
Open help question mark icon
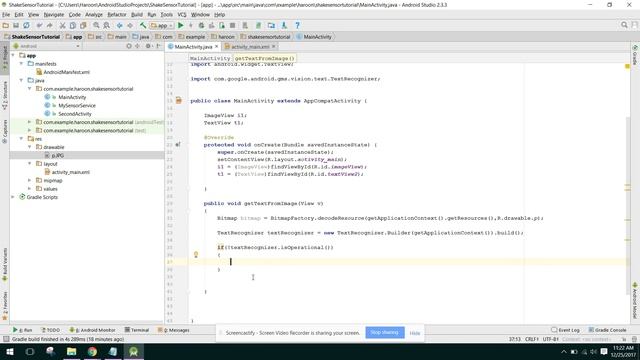tap(298, 25)
